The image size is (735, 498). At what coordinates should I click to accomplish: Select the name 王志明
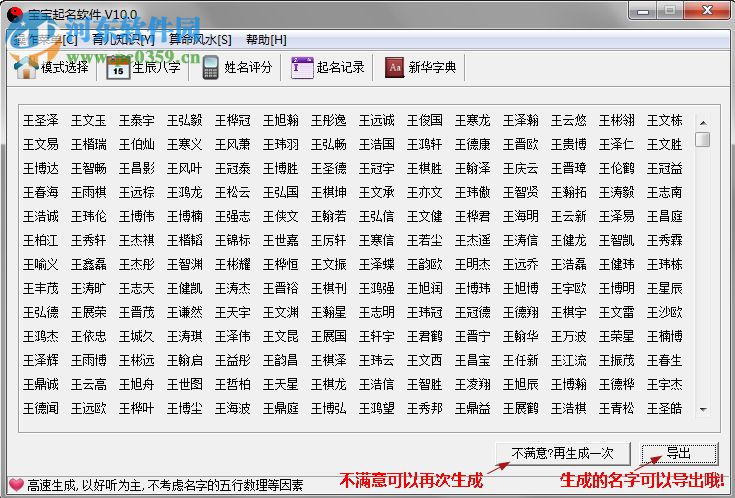coord(377,312)
